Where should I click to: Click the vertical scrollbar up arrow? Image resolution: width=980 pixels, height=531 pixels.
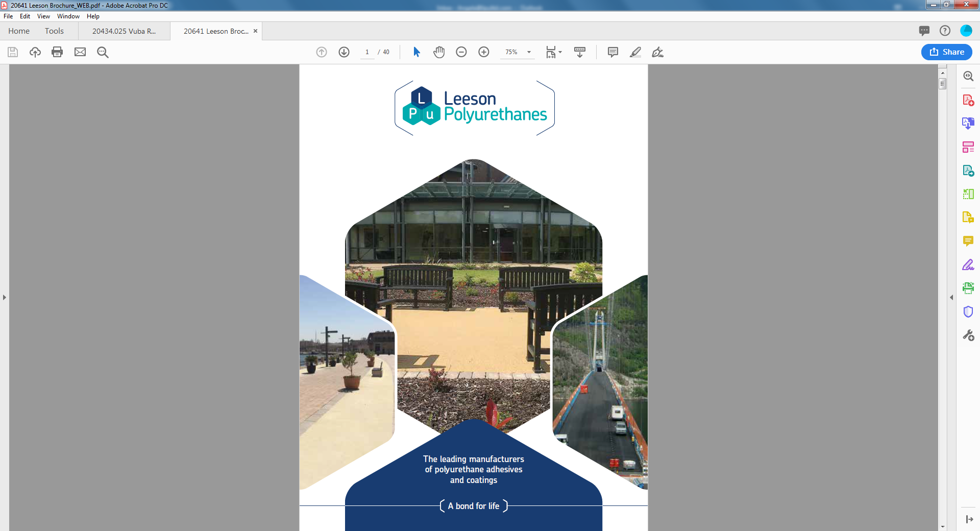click(943, 73)
